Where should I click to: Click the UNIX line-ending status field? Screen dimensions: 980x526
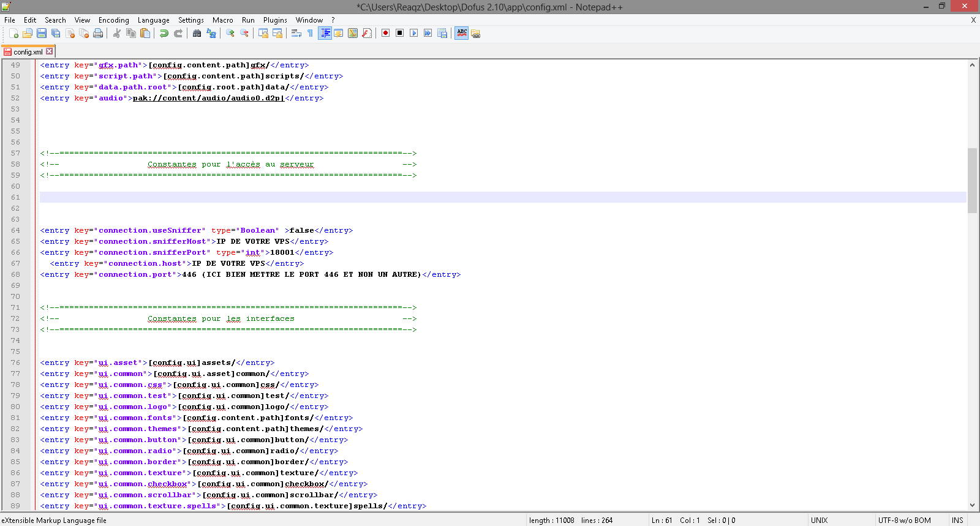pos(819,520)
